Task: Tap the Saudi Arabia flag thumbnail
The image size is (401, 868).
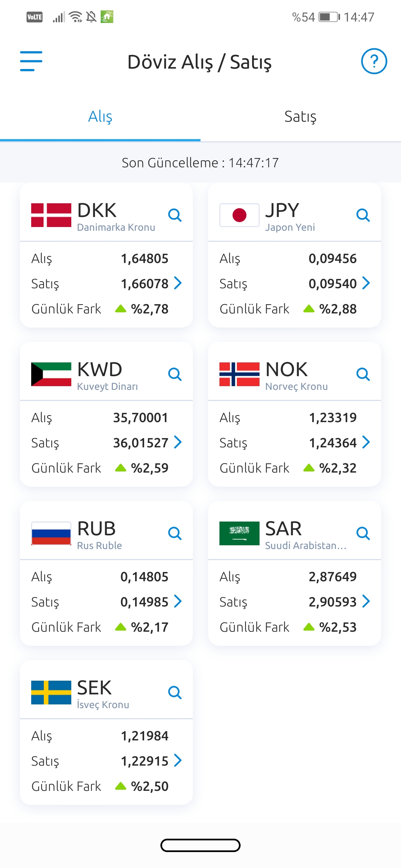Action: click(239, 533)
